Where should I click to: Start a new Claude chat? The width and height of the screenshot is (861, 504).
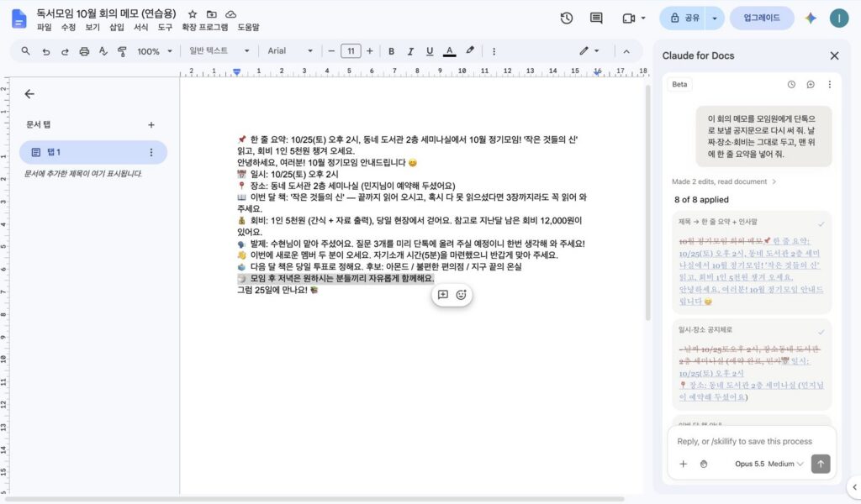click(811, 85)
